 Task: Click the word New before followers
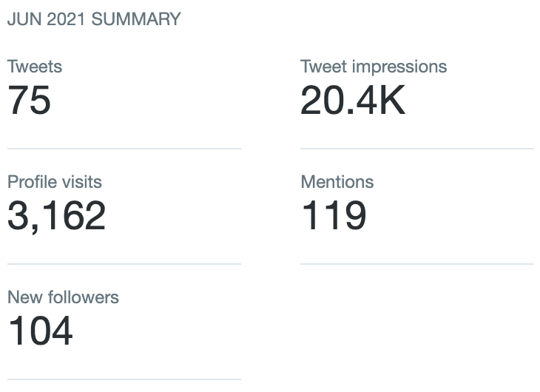pyautogui.click(x=25, y=297)
